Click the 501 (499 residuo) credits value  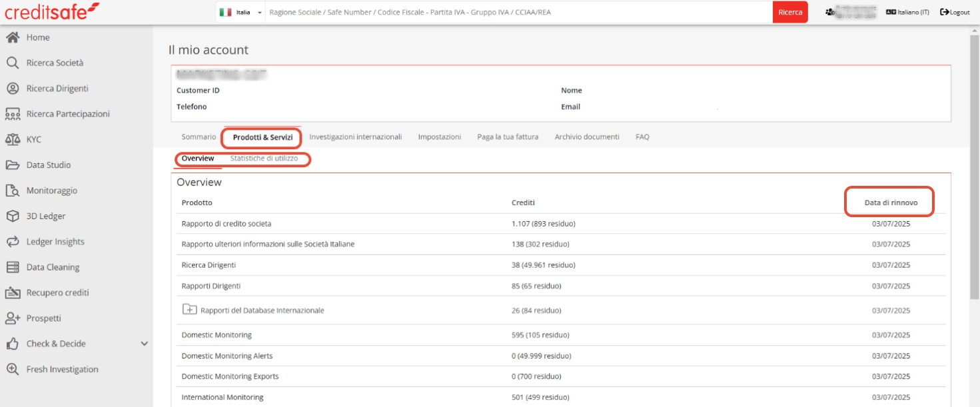click(x=540, y=398)
